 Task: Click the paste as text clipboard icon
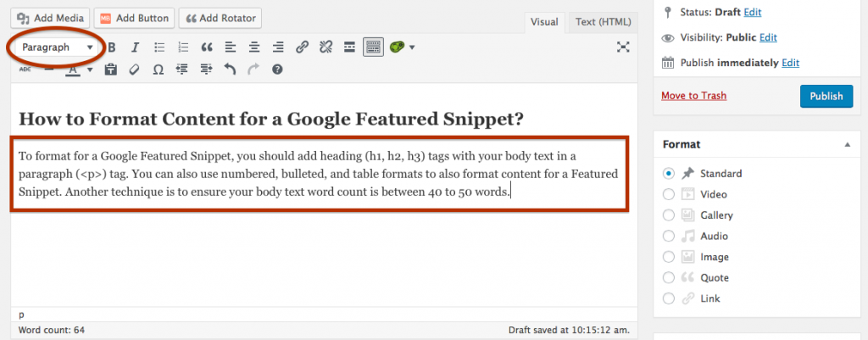[111, 70]
